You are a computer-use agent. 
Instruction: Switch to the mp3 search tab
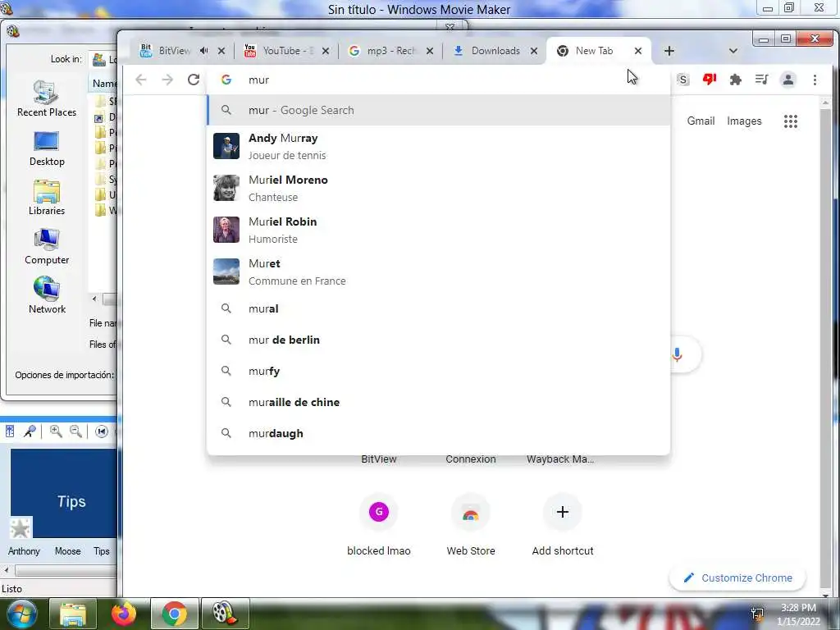click(x=391, y=51)
